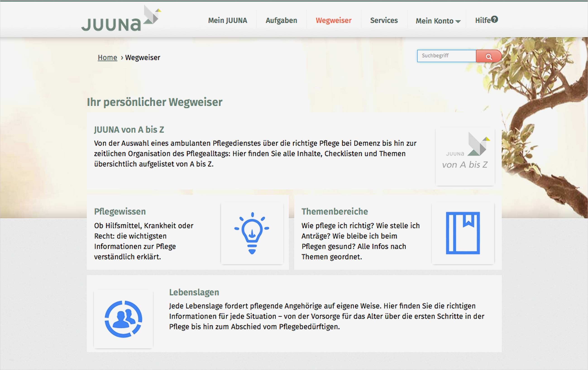Open the Services page from the navigation
The width and height of the screenshot is (588, 370).
coord(384,20)
